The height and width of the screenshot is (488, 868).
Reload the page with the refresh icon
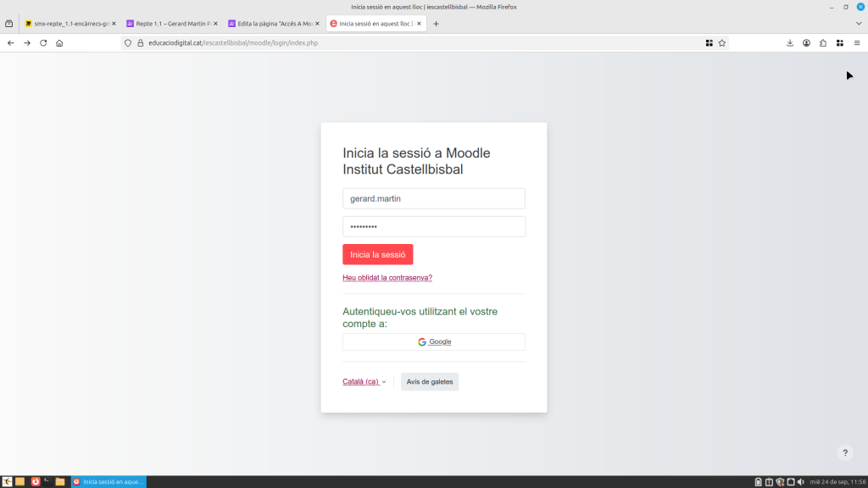pyautogui.click(x=43, y=43)
